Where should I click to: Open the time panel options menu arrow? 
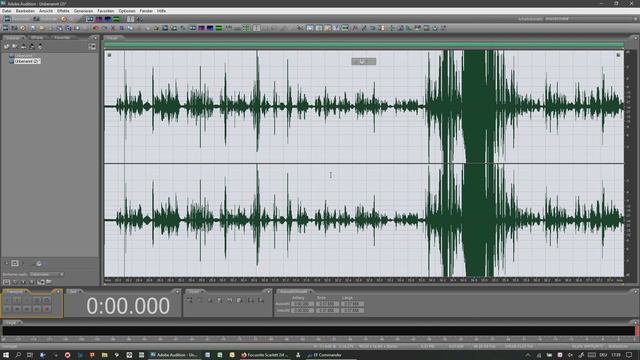[x=177, y=292]
